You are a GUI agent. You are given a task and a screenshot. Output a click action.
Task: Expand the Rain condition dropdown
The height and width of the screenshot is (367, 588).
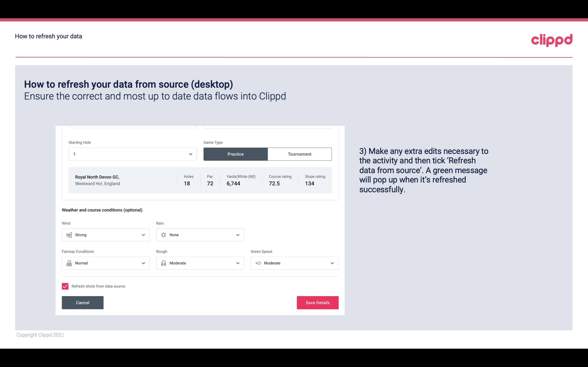pos(237,235)
